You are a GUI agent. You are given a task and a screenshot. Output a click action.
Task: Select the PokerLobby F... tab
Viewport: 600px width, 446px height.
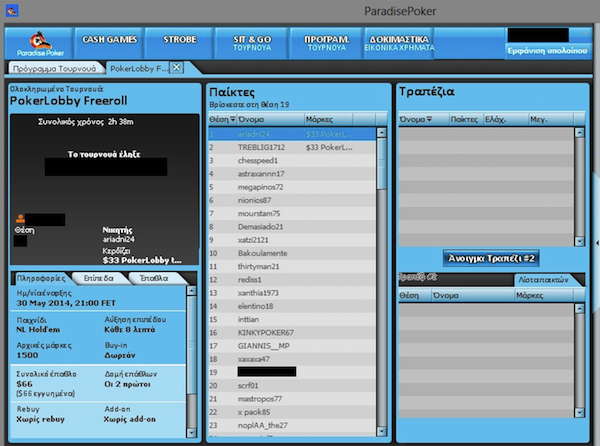point(139,68)
